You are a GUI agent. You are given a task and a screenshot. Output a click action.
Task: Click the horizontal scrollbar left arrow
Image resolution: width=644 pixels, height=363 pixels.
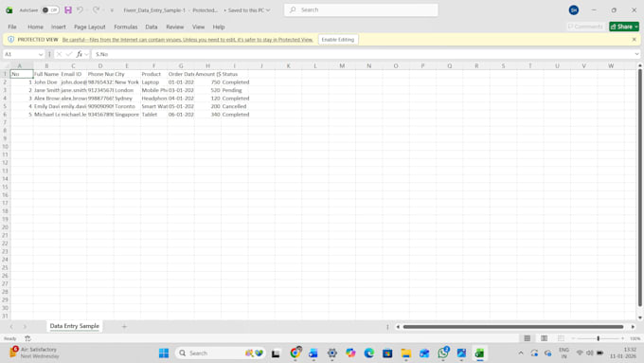point(398,327)
